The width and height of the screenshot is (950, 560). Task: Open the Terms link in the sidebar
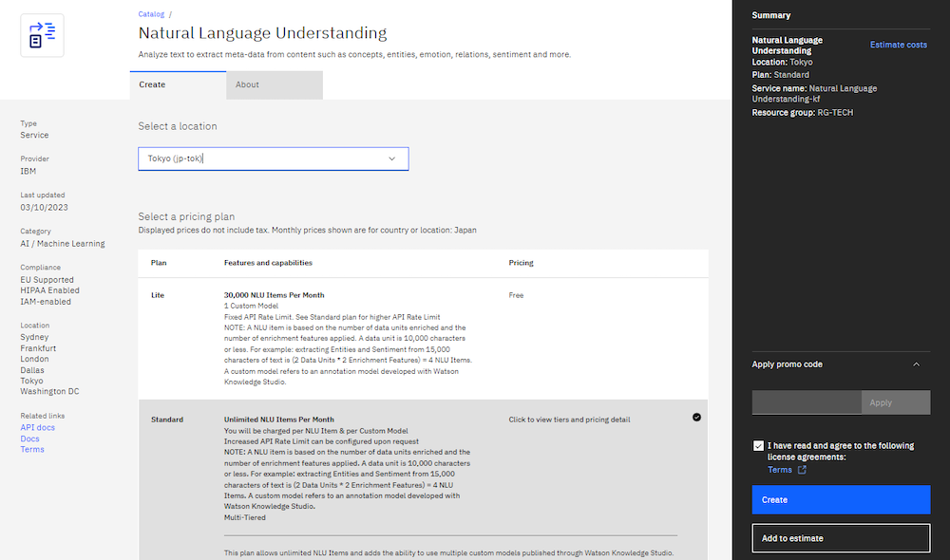32,450
